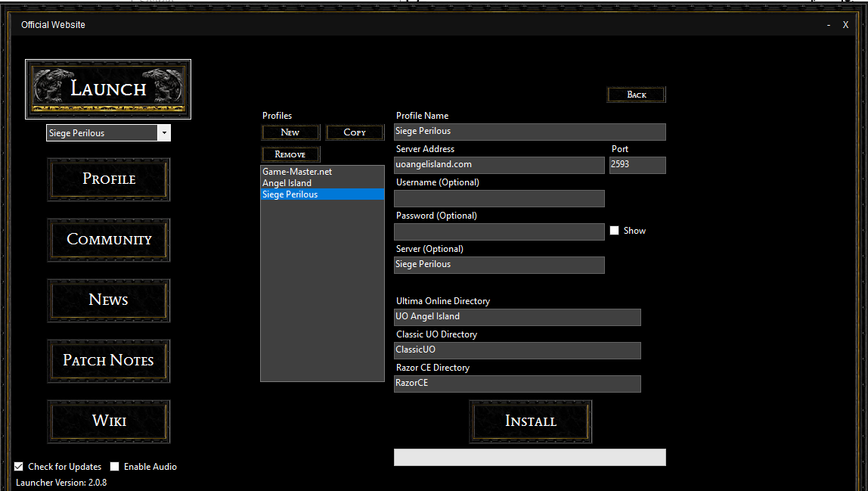
Task: Edit the Classic UO Directory field
Action: click(517, 350)
